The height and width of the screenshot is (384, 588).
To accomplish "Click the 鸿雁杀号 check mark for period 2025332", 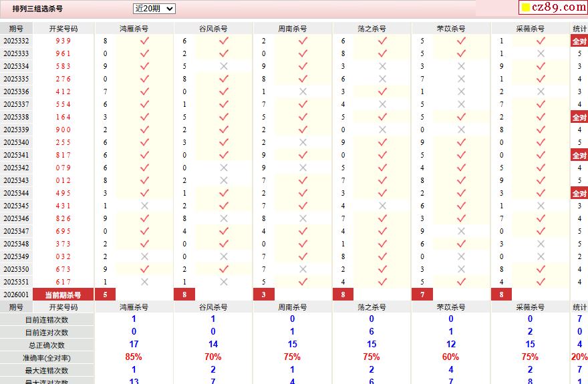I will coord(144,41).
